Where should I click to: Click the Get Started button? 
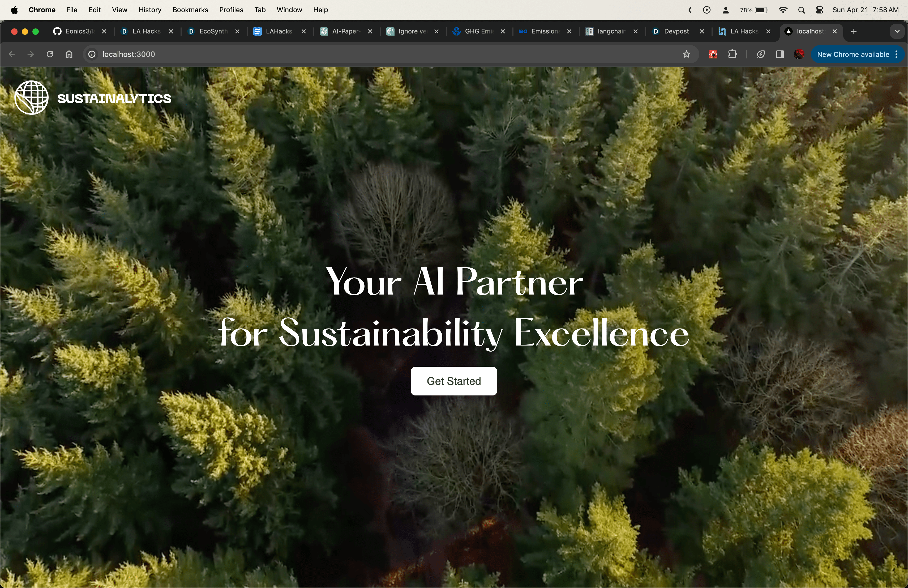click(454, 381)
